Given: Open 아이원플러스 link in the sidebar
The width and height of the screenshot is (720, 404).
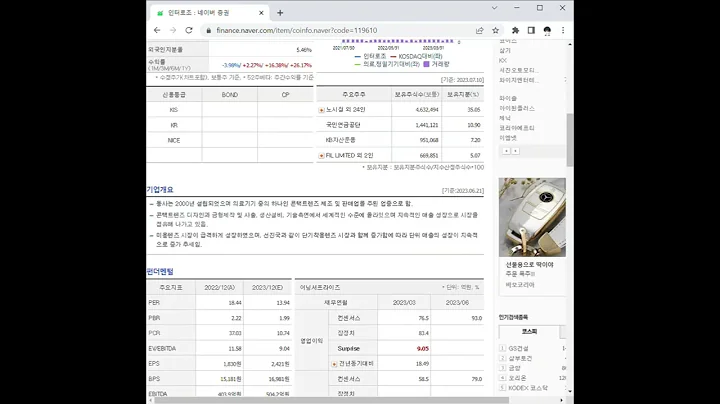Looking at the screenshot, I should pos(517,108).
